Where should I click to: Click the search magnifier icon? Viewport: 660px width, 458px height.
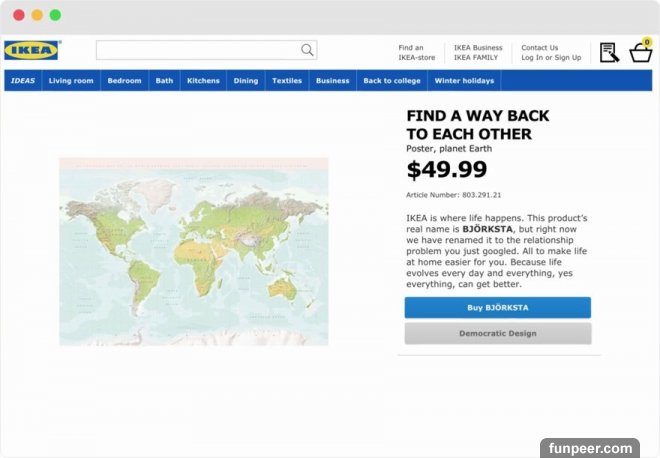tap(307, 50)
